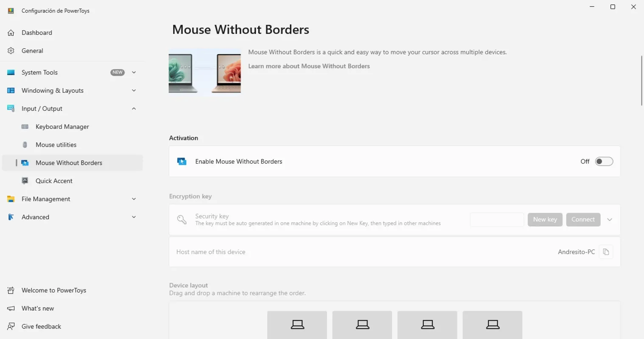This screenshot has width=644, height=339.
Task: Click the NEW badge on System Tools
Action: click(117, 72)
